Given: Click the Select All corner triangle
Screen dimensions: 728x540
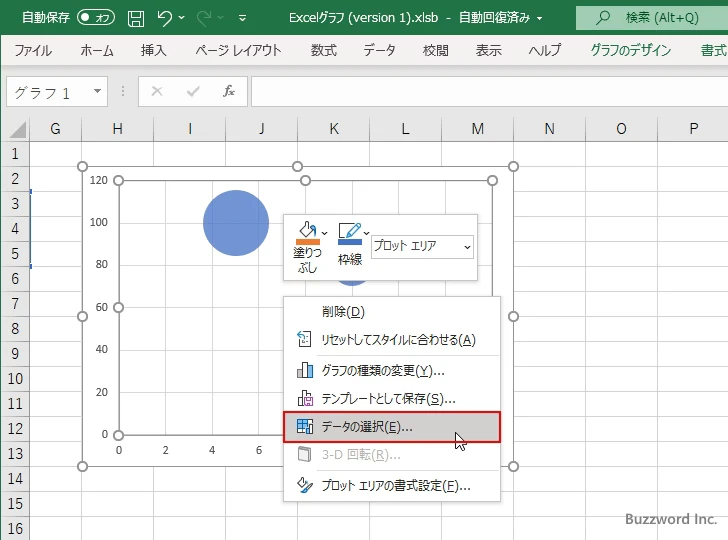Looking at the screenshot, I should (x=18, y=130).
